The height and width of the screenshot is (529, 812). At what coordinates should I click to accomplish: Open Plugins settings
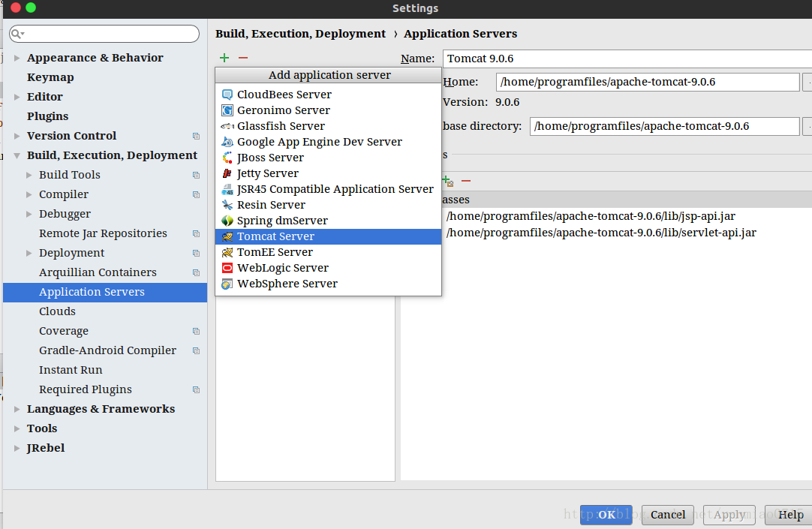coord(47,116)
